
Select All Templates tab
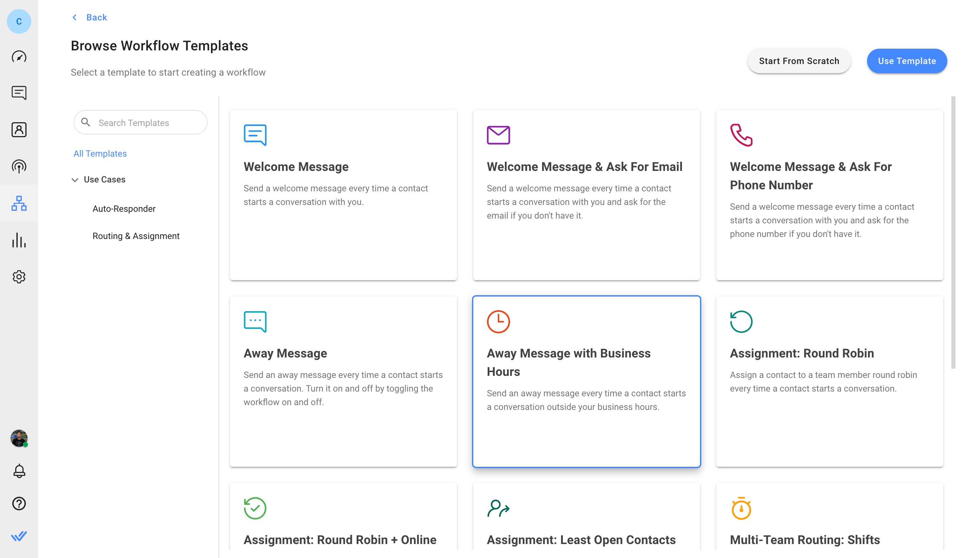(100, 154)
